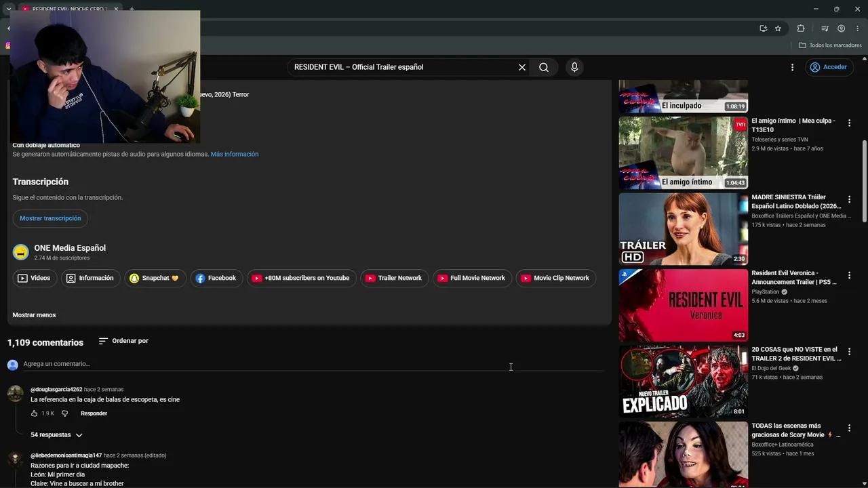Open the tab search dropdown arrow

coord(8,9)
